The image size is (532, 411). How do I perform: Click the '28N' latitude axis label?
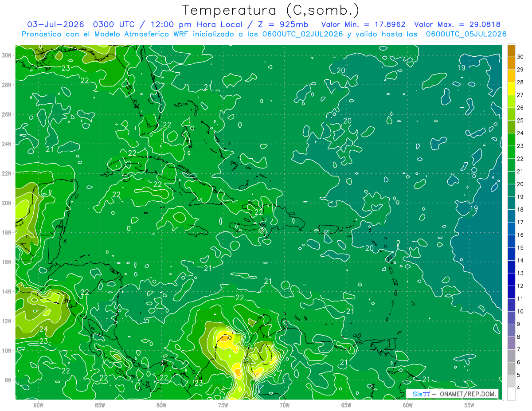click(7, 85)
